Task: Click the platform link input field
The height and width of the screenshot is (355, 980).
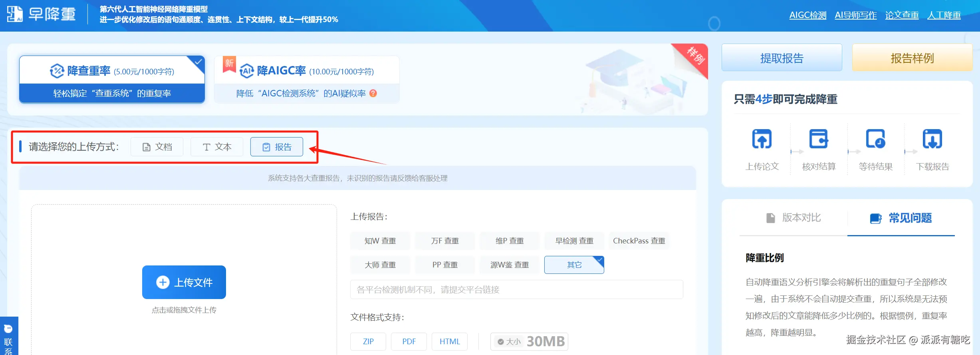Action: [517, 289]
